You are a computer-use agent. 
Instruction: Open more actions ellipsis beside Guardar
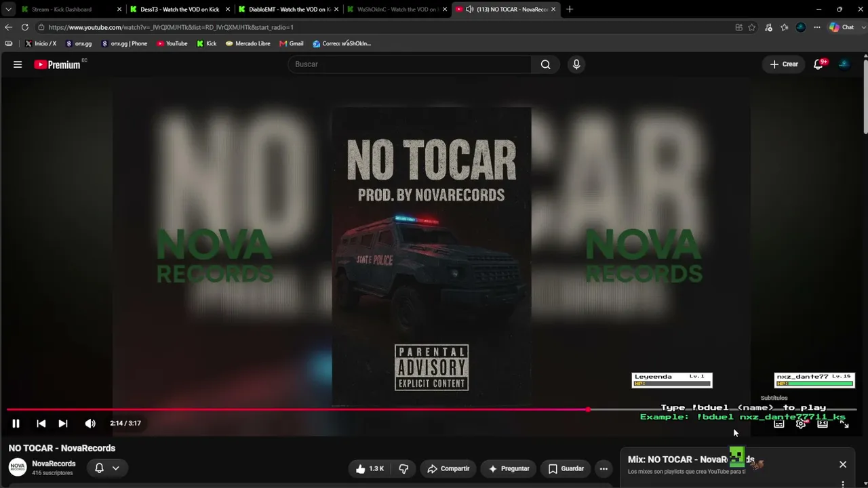coord(604,468)
